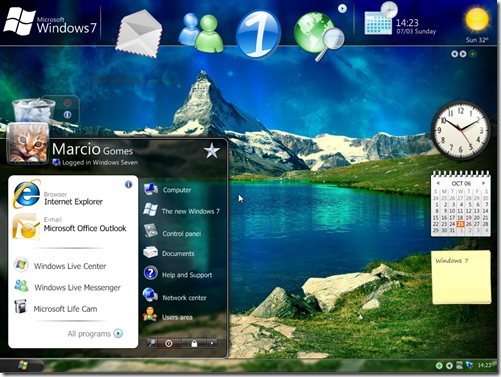Click the red X beside Recycle Bin
501x377 pixels.
coord(67,103)
